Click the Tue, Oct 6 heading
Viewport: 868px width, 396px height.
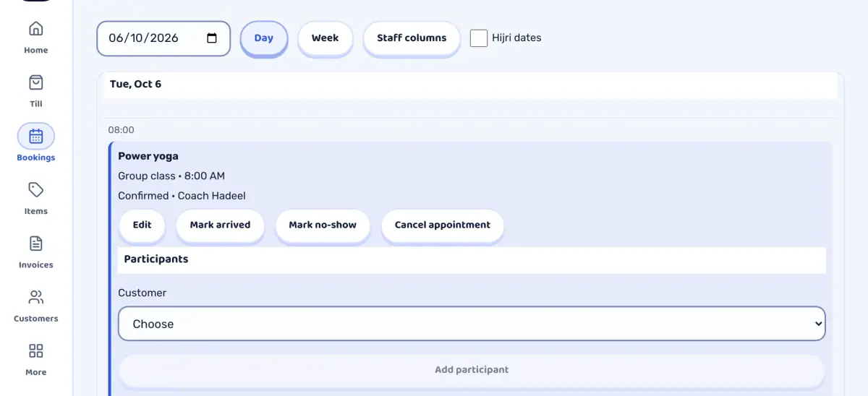(x=135, y=85)
